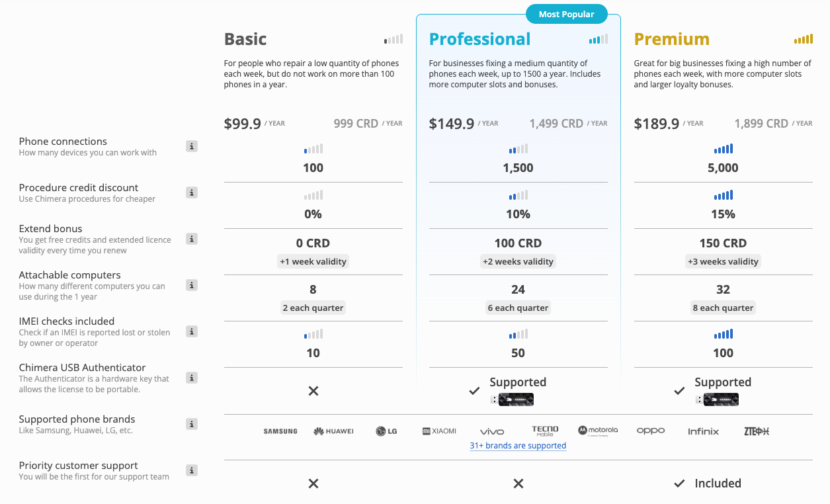Select the Xiaomi brand icon
The height and width of the screenshot is (504, 830).
(438, 431)
